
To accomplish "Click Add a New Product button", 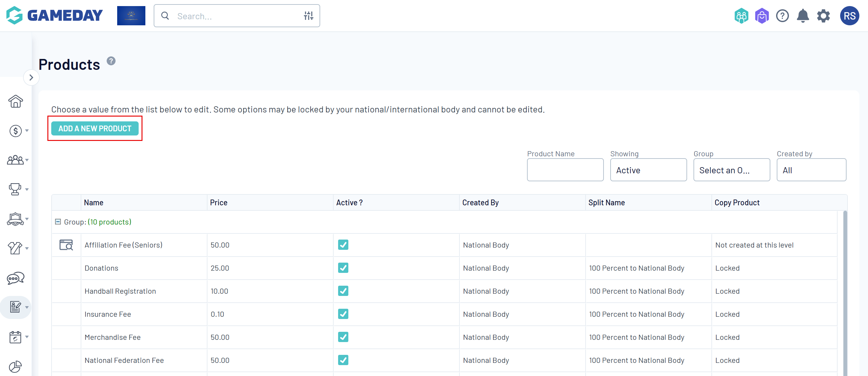I will 95,128.
